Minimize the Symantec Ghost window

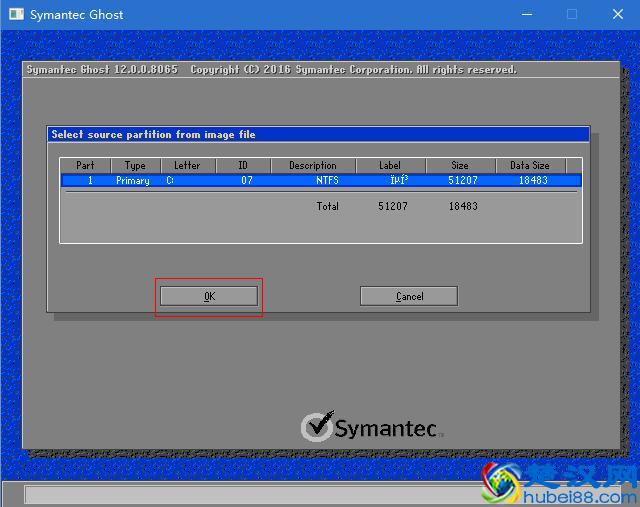click(x=525, y=15)
